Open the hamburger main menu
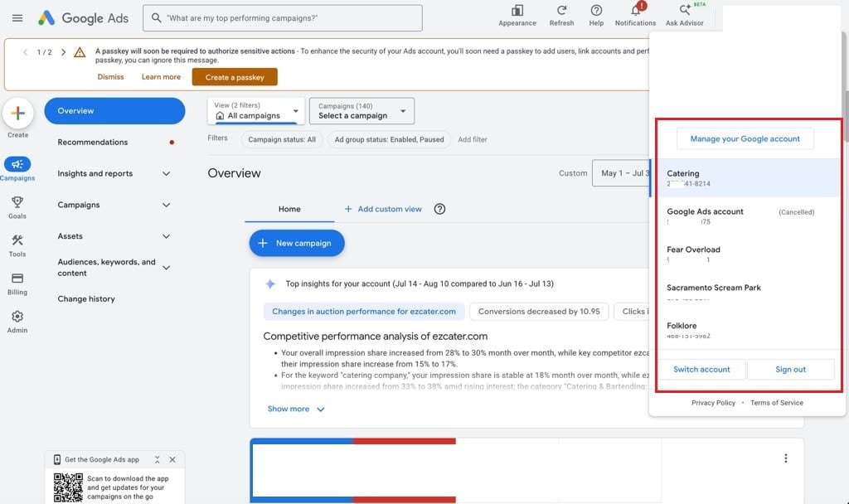 [x=17, y=18]
